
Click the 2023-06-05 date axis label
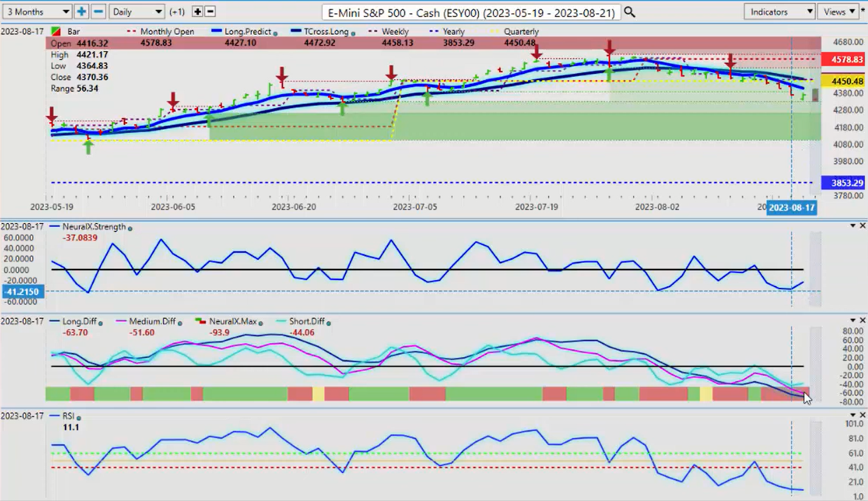(173, 207)
